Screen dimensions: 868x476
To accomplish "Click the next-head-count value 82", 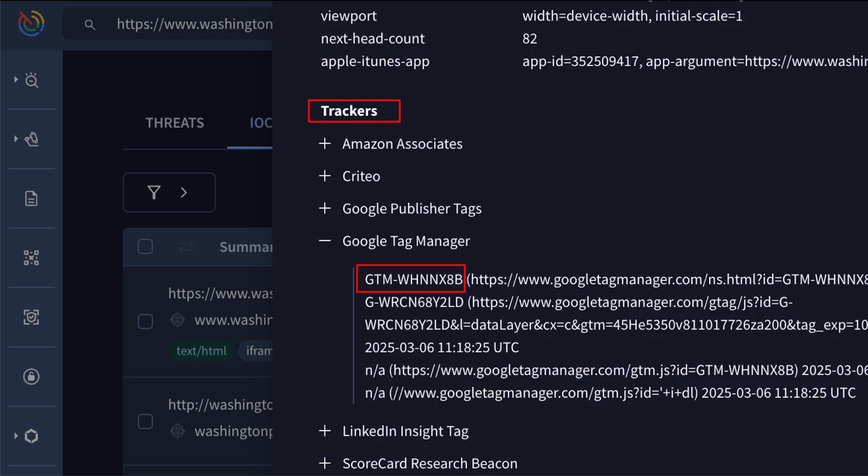I will click(529, 38).
